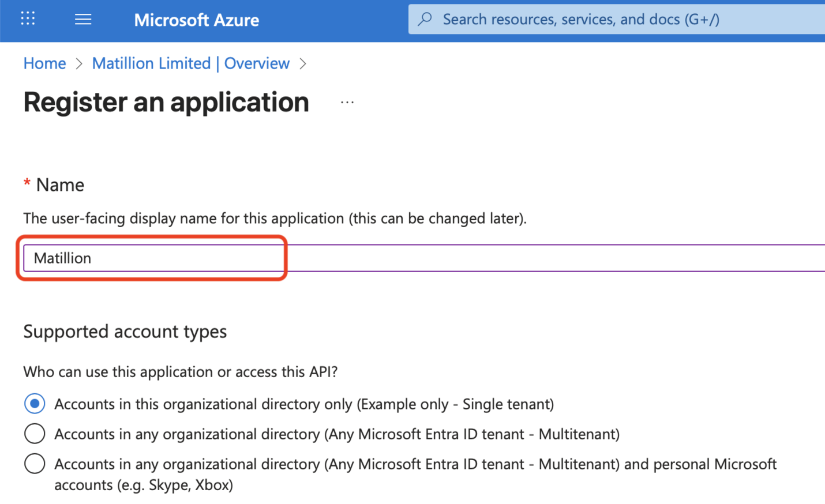825x504 pixels.
Task: Select the Matillion text inside the name box
Action: 63,258
